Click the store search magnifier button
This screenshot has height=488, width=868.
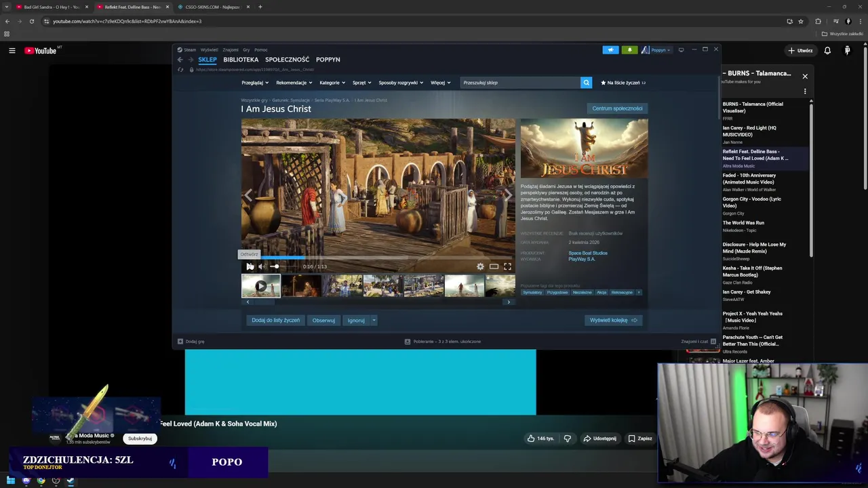click(x=586, y=83)
